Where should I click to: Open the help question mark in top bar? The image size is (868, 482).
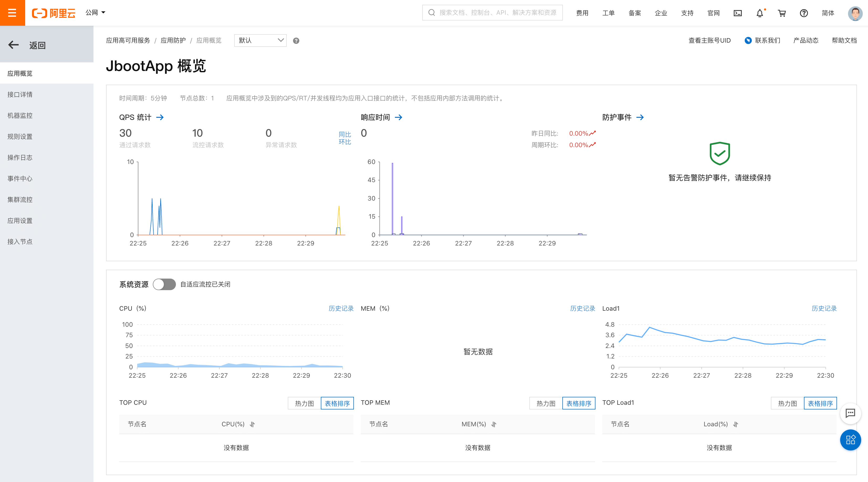pos(804,13)
